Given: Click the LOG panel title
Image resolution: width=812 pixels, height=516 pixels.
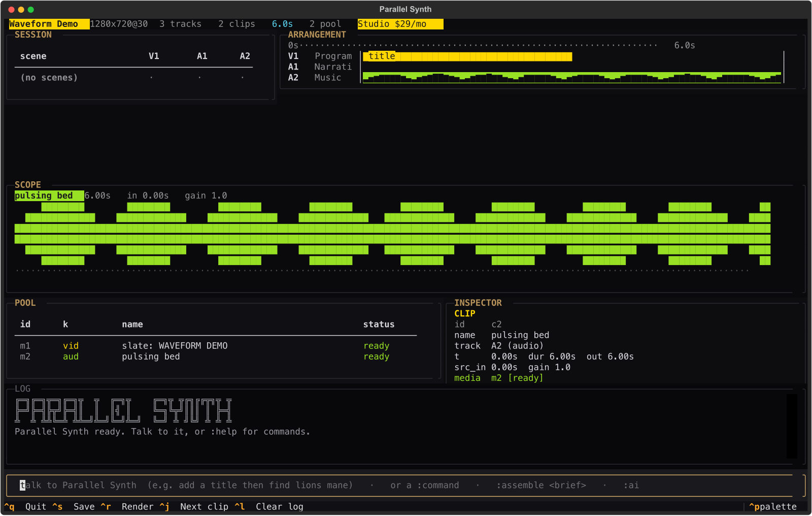Looking at the screenshot, I should (22, 389).
